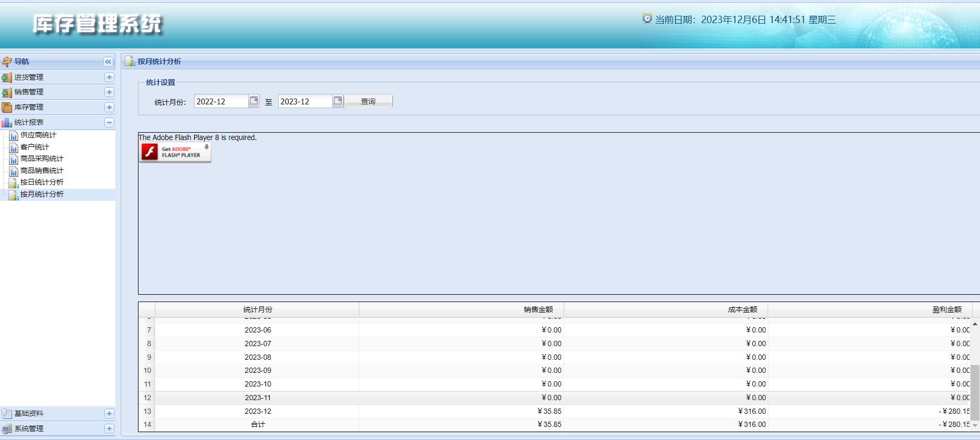Click the 导航 signpost icon
This screenshot has height=440, width=980.
[x=7, y=62]
